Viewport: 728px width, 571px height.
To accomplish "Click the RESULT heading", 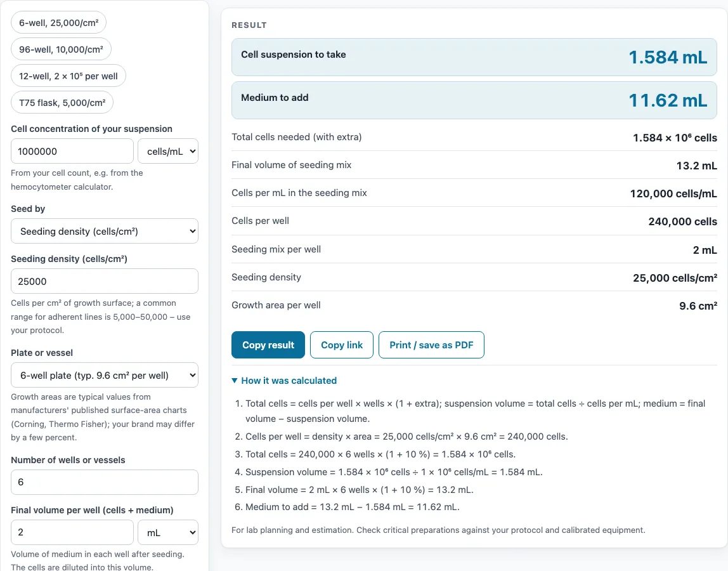I will pos(249,25).
